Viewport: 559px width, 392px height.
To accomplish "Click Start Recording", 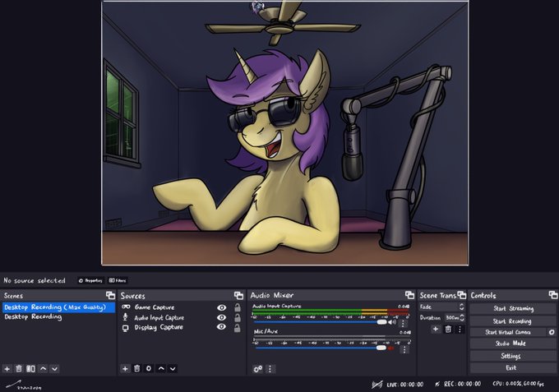I will coord(513,321).
